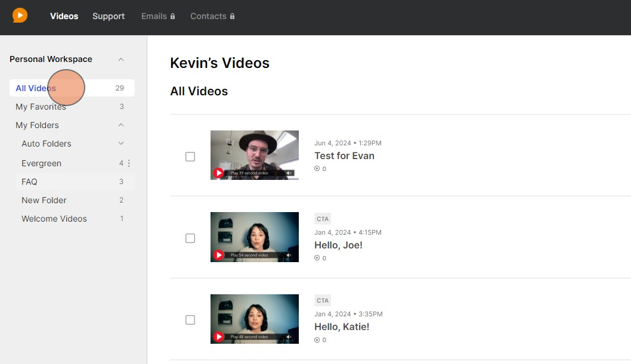Click play count icon under Hello, Joe!

click(x=317, y=258)
